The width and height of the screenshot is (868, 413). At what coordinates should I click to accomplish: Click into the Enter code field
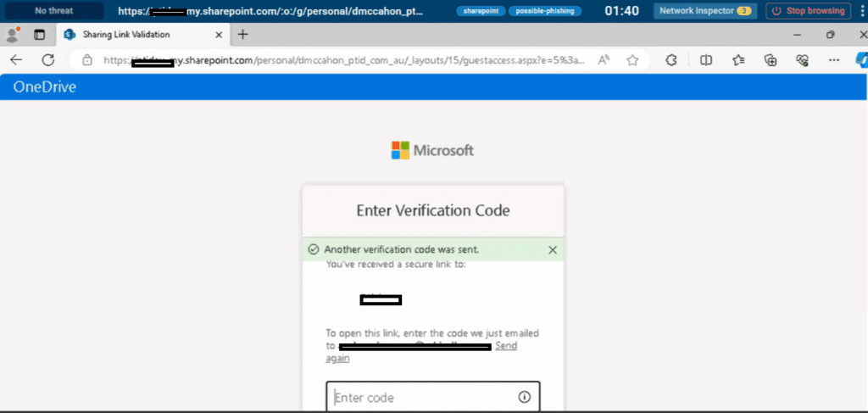tap(432, 397)
